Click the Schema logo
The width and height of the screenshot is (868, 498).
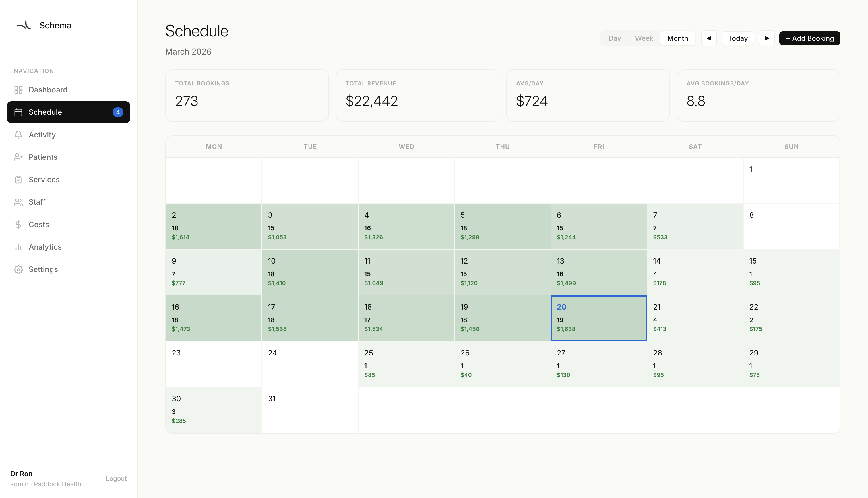point(43,25)
